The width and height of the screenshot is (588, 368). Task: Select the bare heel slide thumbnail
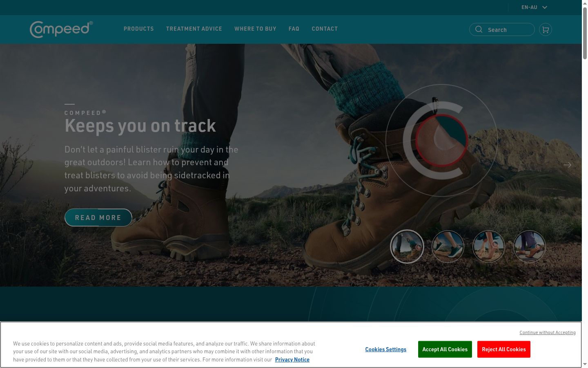489,247
